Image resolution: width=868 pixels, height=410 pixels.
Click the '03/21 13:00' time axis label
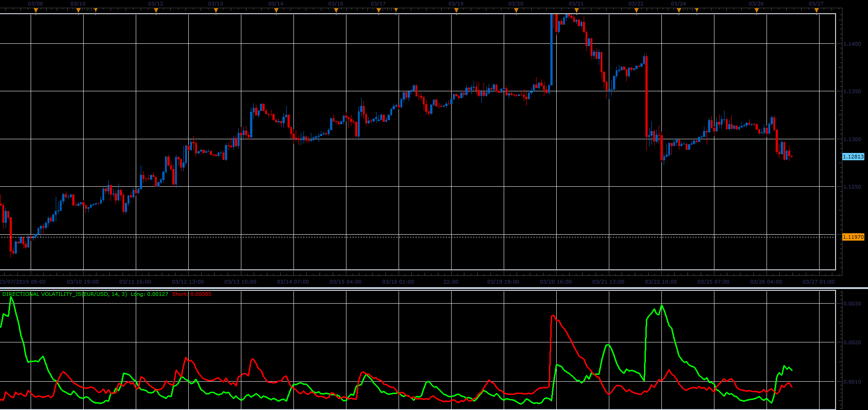click(608, 282)
